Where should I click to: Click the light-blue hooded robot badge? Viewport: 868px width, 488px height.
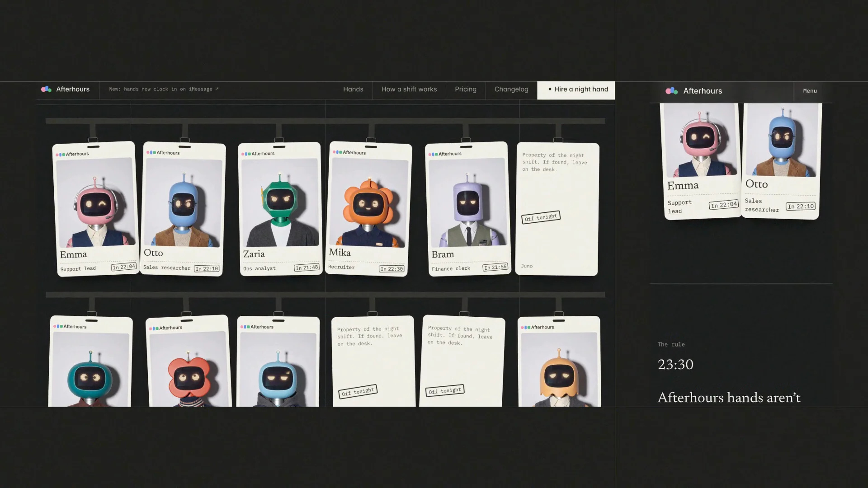(x=278, y=361)
